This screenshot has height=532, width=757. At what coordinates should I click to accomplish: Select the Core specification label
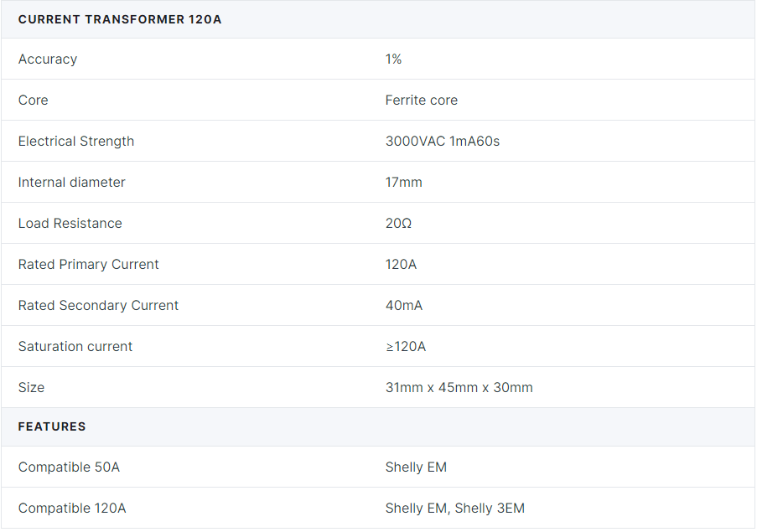point(34,100)
